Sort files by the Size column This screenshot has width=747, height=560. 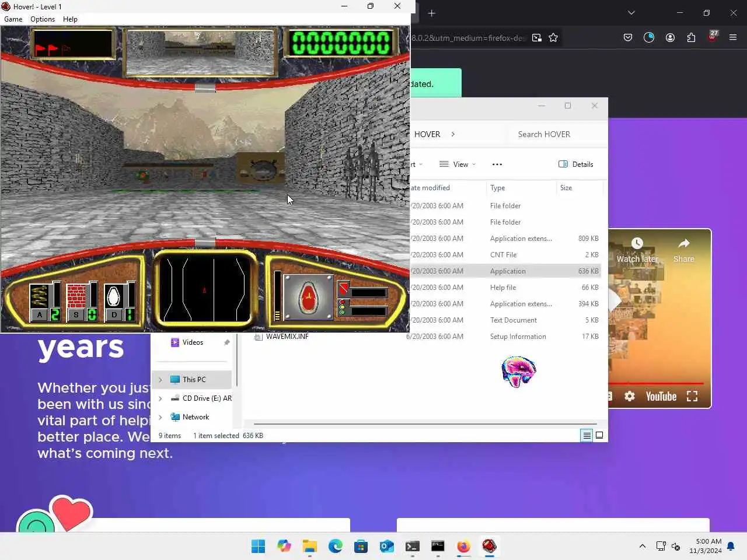(579, 188)
